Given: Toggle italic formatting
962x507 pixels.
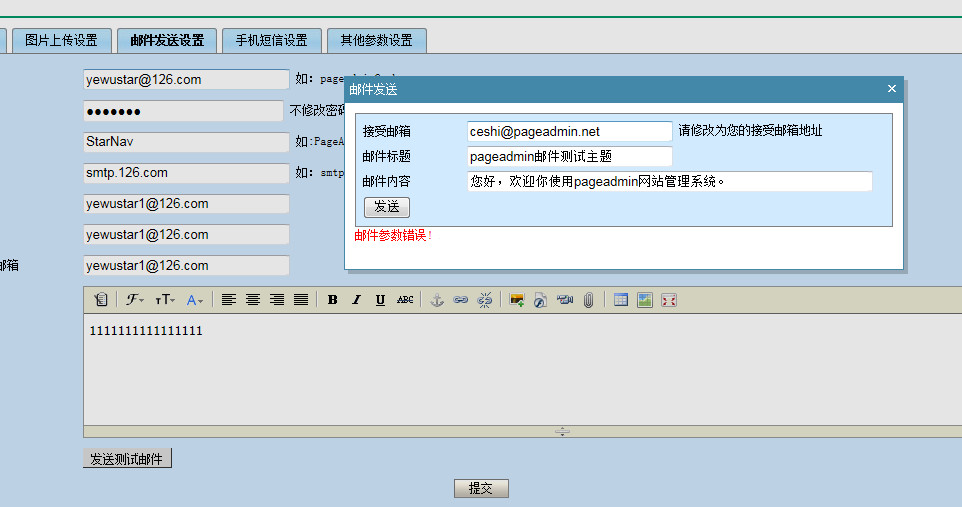Looking at the screenshot, I should [356, 300].
